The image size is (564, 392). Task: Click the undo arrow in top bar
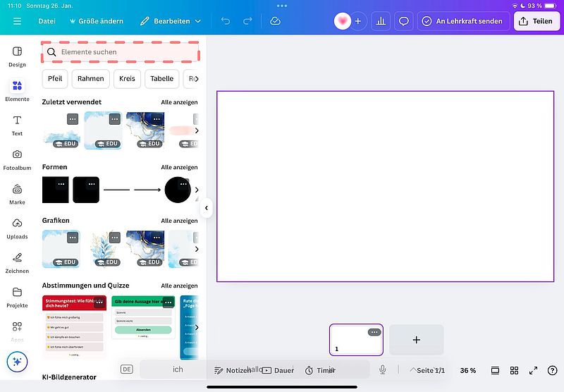coord(226,21)
